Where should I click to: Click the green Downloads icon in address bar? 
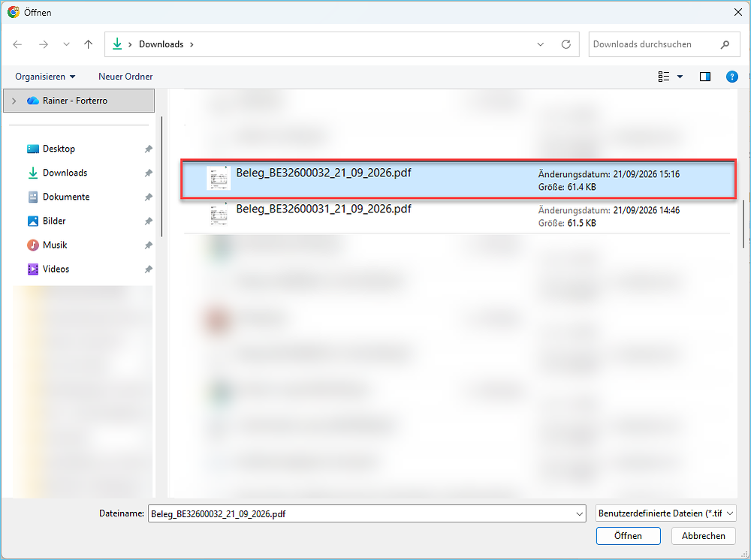coord(117,44)
